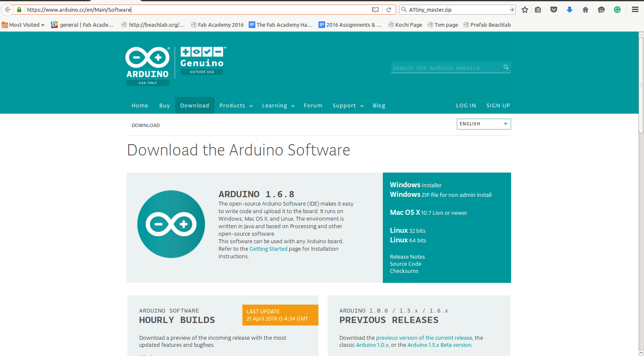Open previous version of current release link

424,338
